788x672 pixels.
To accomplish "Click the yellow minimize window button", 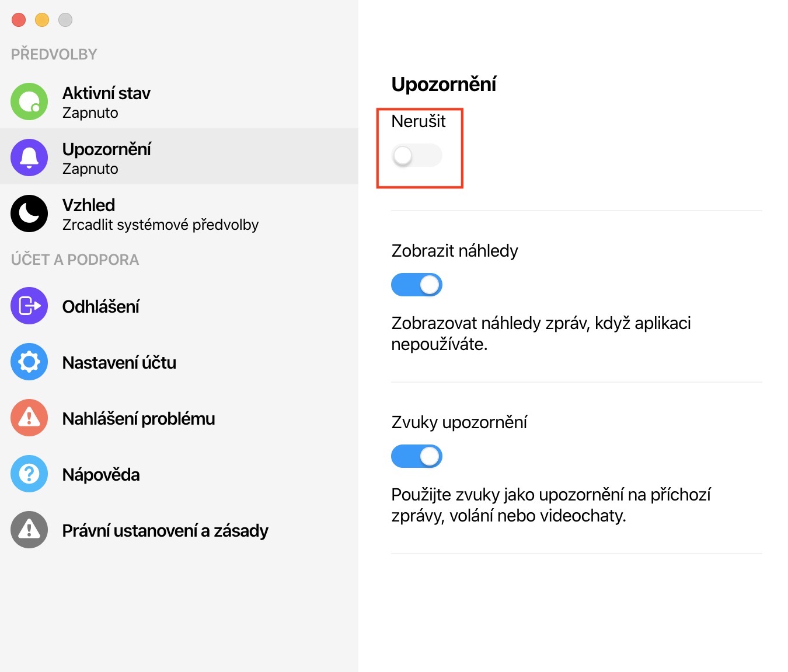I will [x=42, y=20].
